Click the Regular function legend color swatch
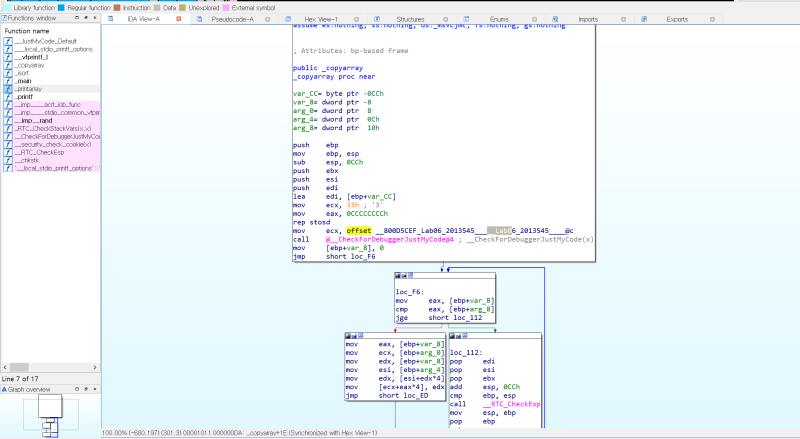 [61, 8]
